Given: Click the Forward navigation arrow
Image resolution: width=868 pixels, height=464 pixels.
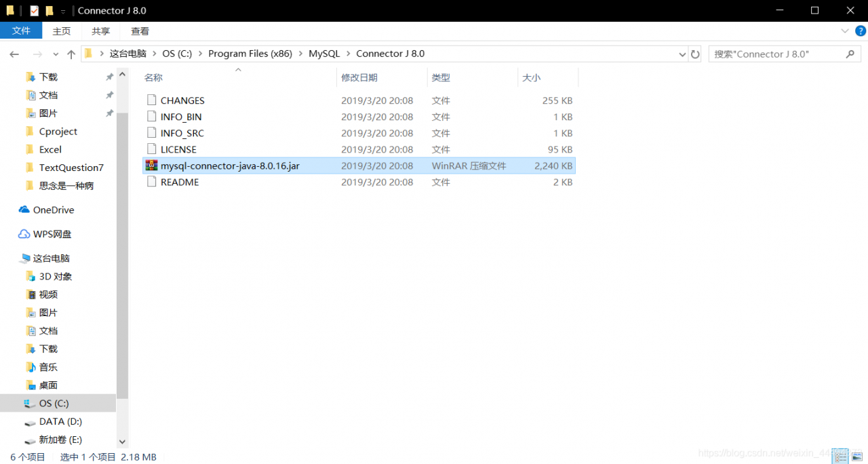Looking at the screenshot, I should point(38,54).
